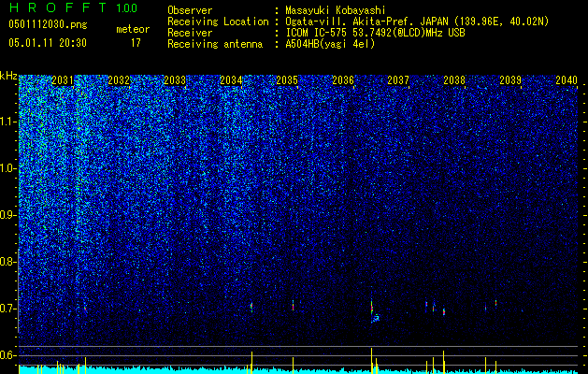Viewport: 588px width, 374px height.
Task: Click the Observer field label
Action: coord(190,10)
